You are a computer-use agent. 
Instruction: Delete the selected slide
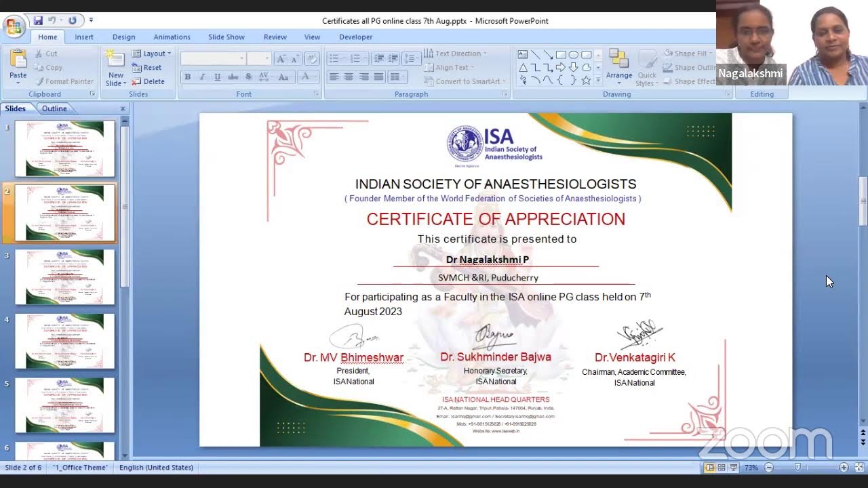coord(149,81)
